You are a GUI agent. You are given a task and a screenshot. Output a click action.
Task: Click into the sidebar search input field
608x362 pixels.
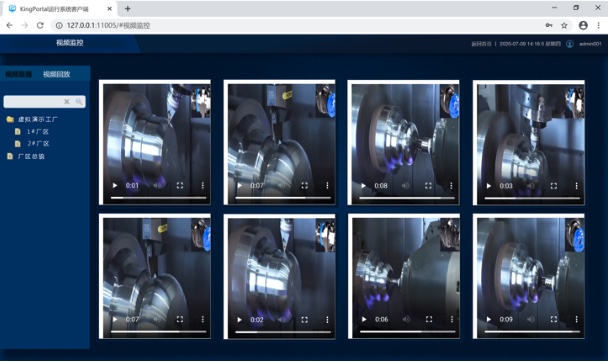coord(34,102)
